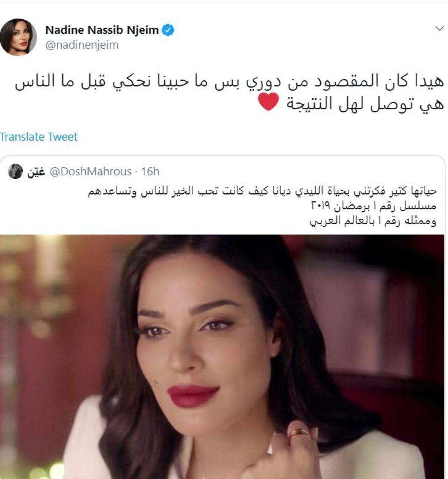Select the line مسلسل رقم ١ برمضان ٢٠١٩
The height and width of the screenshot is (479, 448).
(x=374, y=206)
